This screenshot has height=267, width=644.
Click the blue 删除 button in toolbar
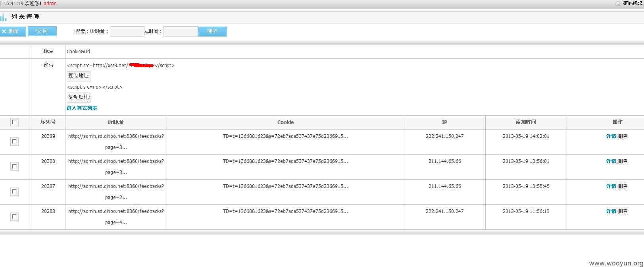pyautogui.click(x=13, y=31)
